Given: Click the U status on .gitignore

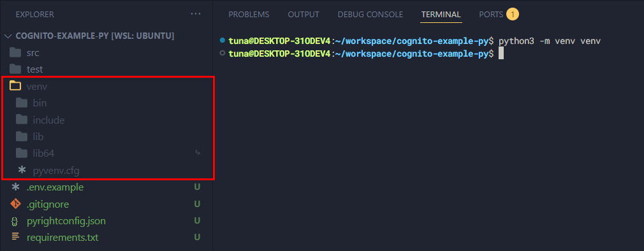Looking at the screenshot, I should click(x=197, y=204).
